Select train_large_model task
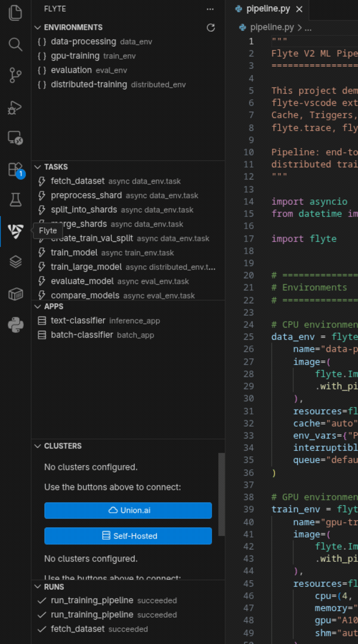The width and height of the screenshot is (358, 644). [x=128, y=267]
